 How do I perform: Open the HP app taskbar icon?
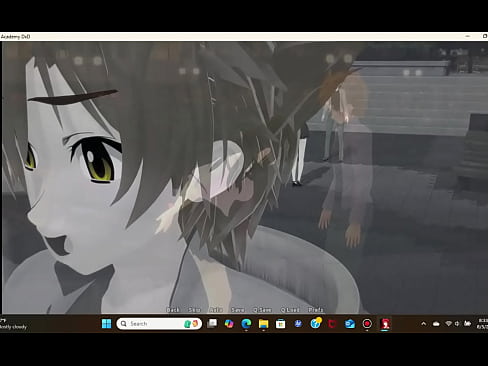[x=298, y=323]
